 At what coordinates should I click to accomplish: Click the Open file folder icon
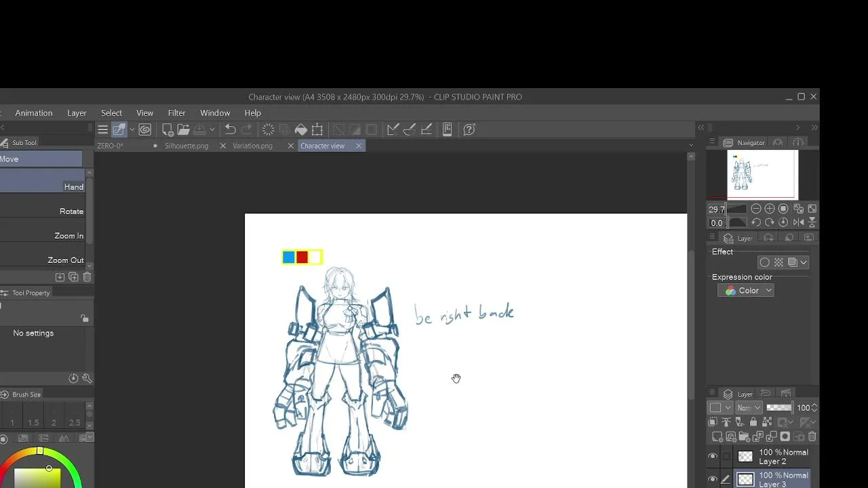[183, 129]
